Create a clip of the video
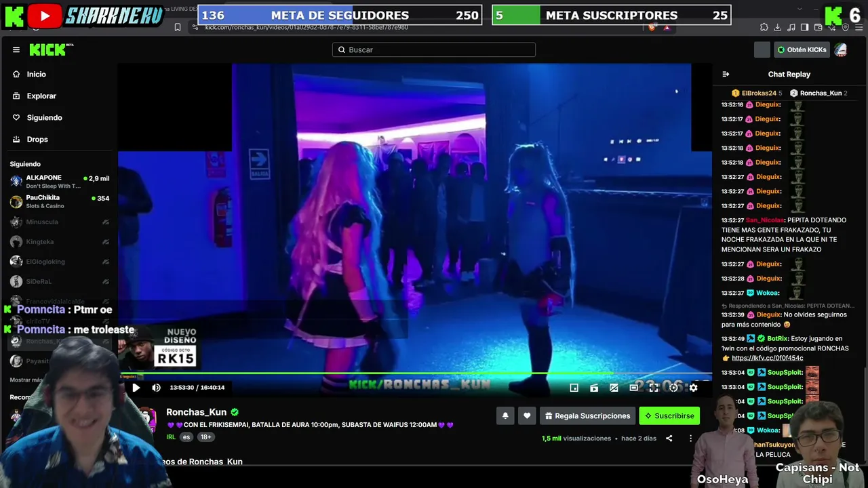Screen dimensions: 868x488 pos(594,388)
